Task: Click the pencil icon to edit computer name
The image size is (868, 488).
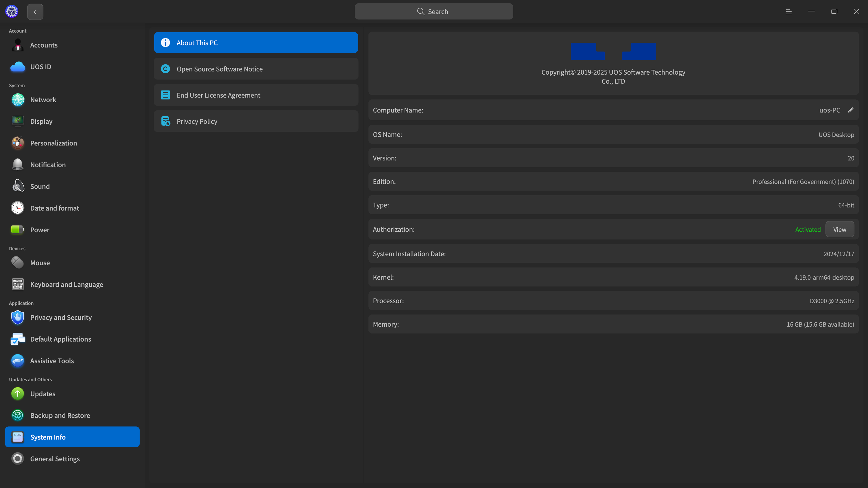Action: click(850, 110)
